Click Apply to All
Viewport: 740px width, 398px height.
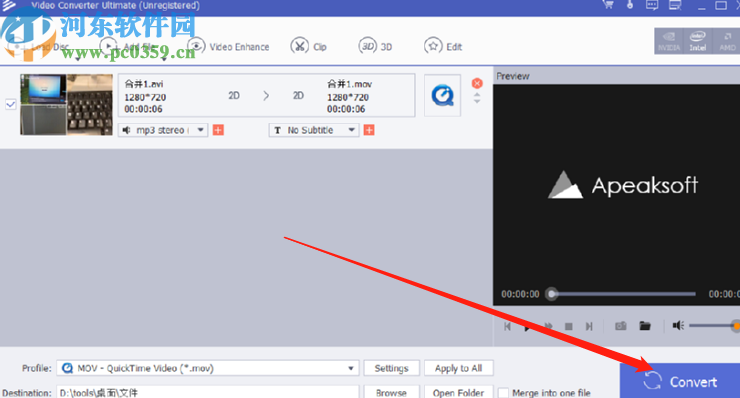[x=458, y=368]
